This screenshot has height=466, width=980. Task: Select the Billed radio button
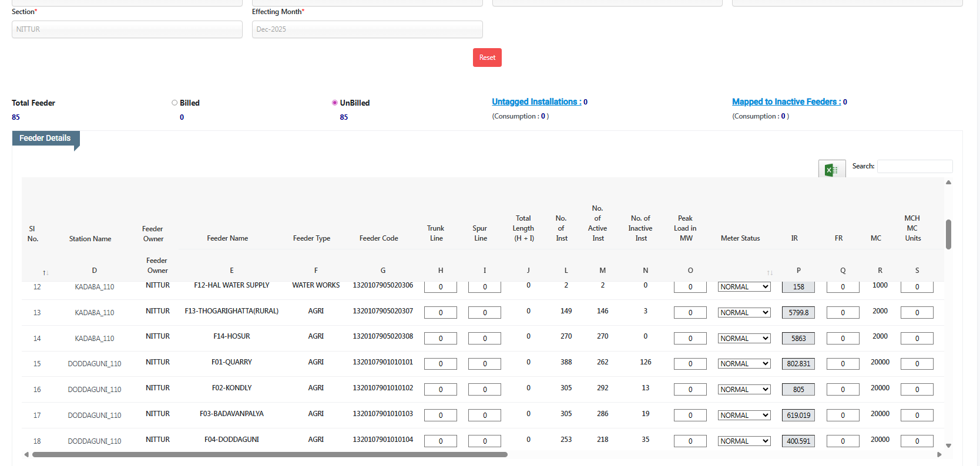174,103
